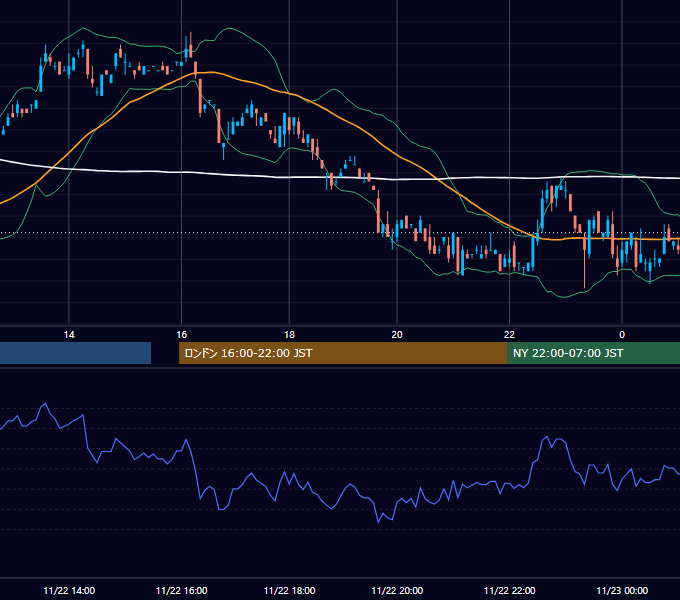The height and width of the screenshot is (600, 680).
Task: Click the NY 22:00-07:00 JST session bar
Action: (593, 353)
